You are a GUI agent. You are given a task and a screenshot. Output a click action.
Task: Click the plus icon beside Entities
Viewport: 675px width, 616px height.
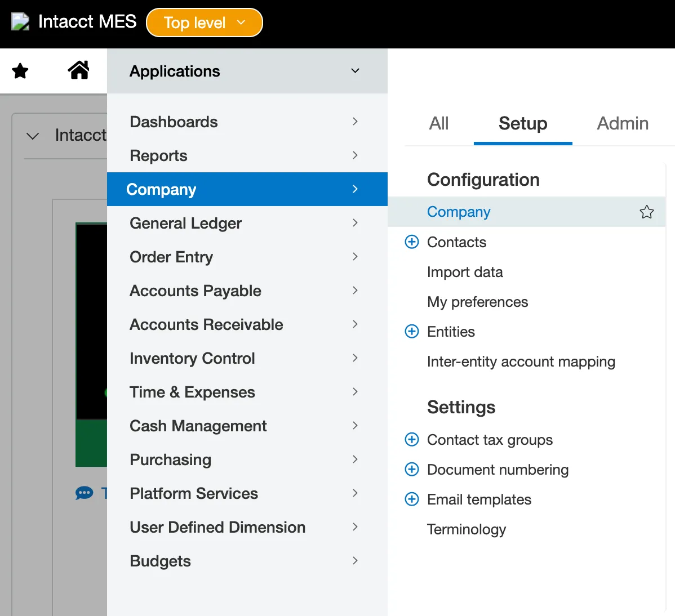coord(412,332)
